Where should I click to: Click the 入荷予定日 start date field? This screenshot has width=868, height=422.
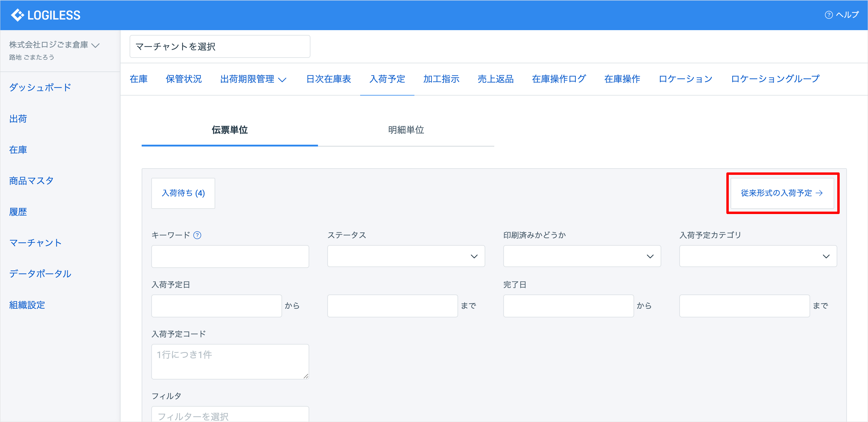pyautogui.click(x=216, y=306)
